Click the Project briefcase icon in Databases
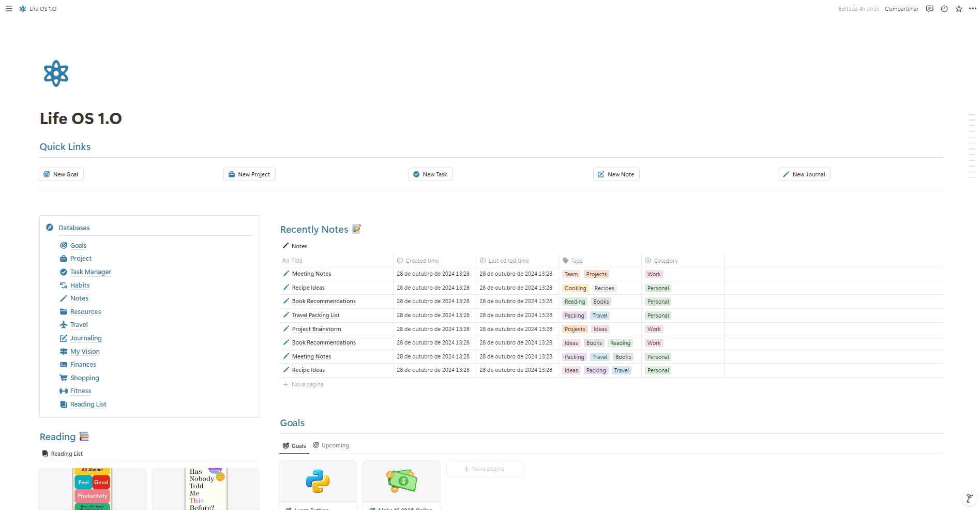This screenshot has width=980, height=510. tap(64, 259)
